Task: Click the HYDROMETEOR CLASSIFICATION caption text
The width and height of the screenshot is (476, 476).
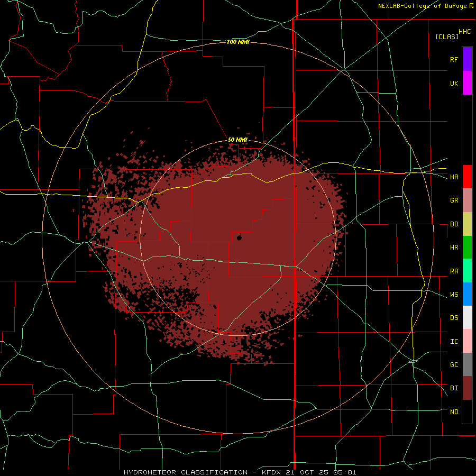Action: [x=186, y=472]
